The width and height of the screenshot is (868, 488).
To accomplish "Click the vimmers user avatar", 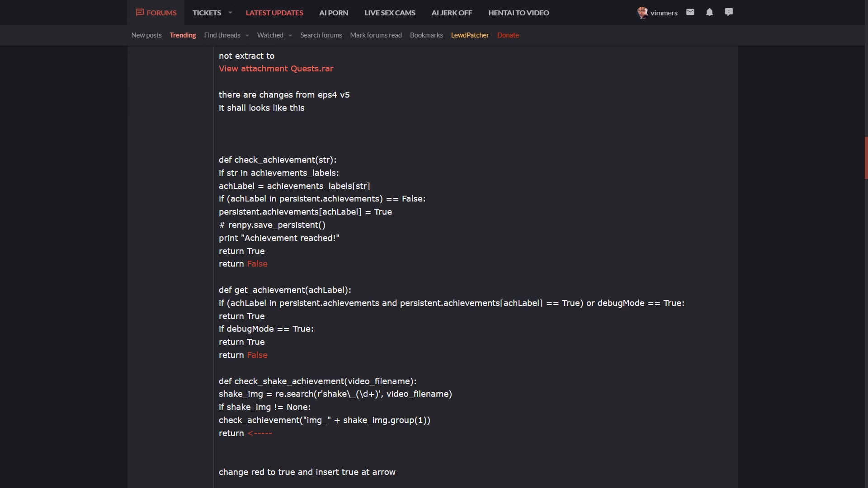I will [642, 13].
